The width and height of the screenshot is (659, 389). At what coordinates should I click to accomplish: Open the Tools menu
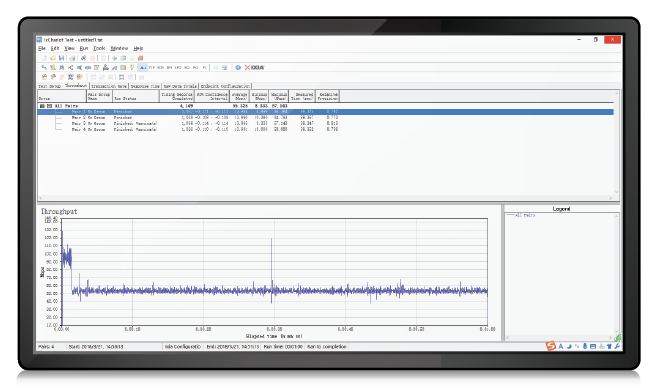[x=99, y=48]
